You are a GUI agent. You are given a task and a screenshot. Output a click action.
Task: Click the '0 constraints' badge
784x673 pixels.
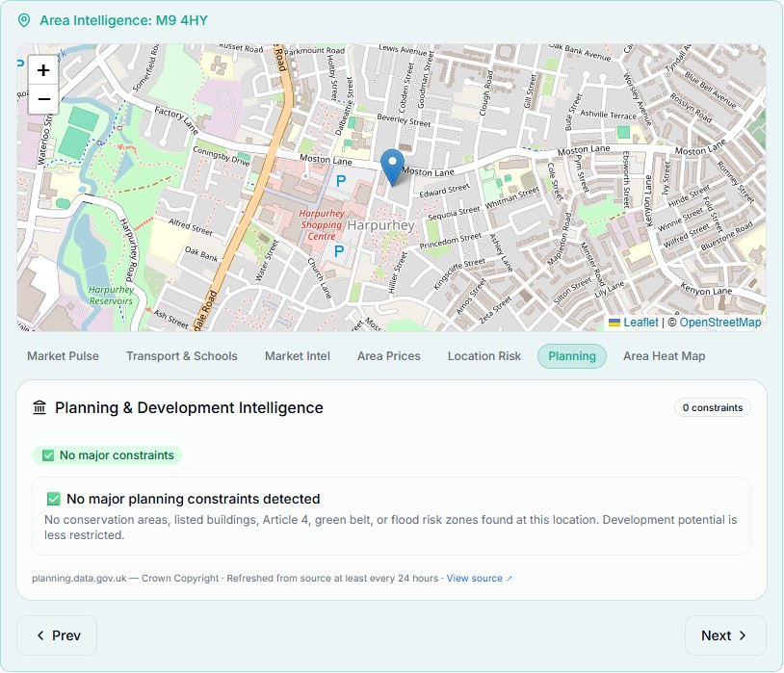(713, 408)
